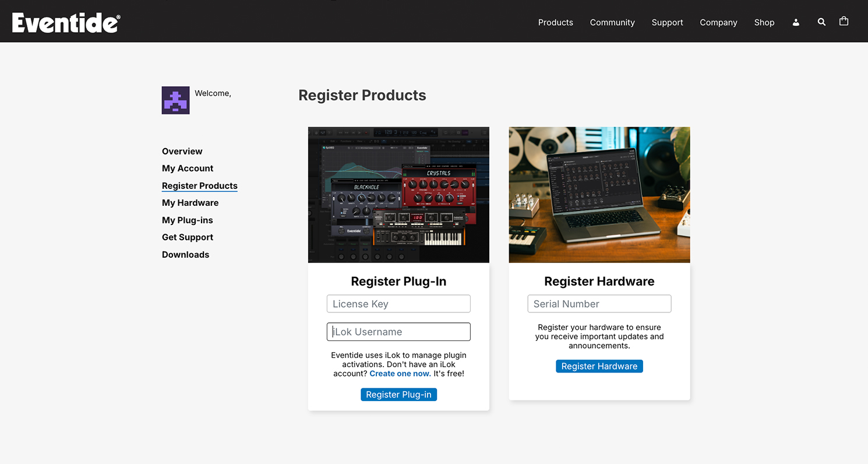The image size is (868, 464).
Task: Open My Account from sidebar
Action: pyautogui.click(x=188, y=168)
